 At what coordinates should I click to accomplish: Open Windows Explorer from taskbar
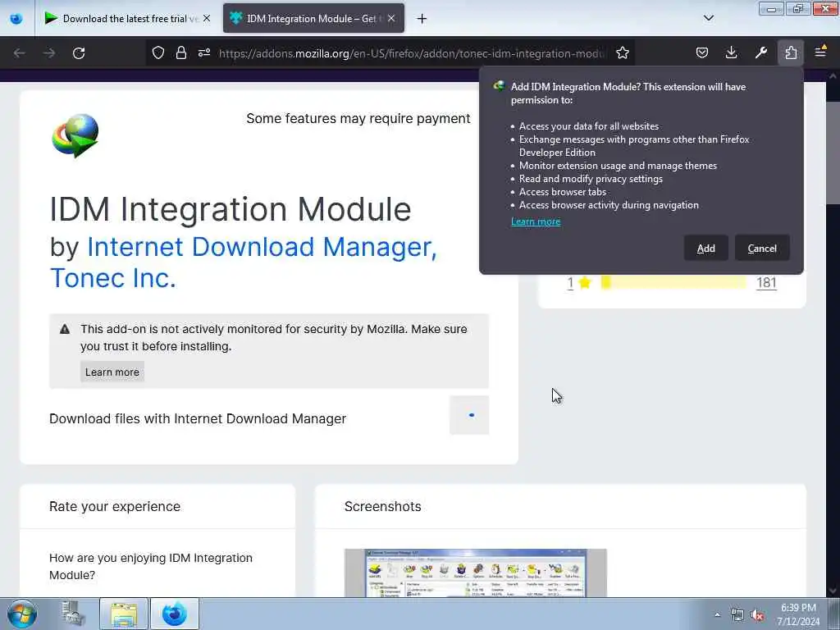coord(124,614)
